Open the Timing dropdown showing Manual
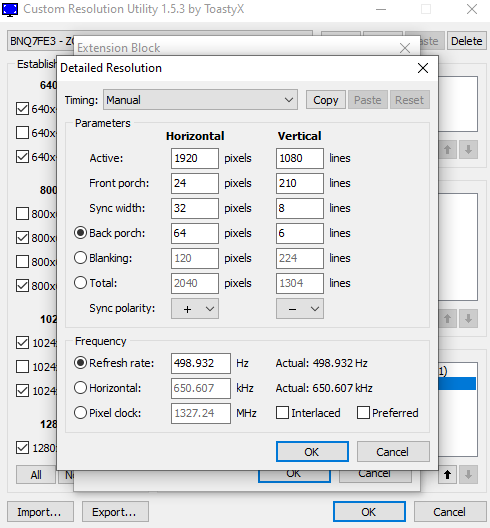 pyautogui.click(x=200, y=100)
